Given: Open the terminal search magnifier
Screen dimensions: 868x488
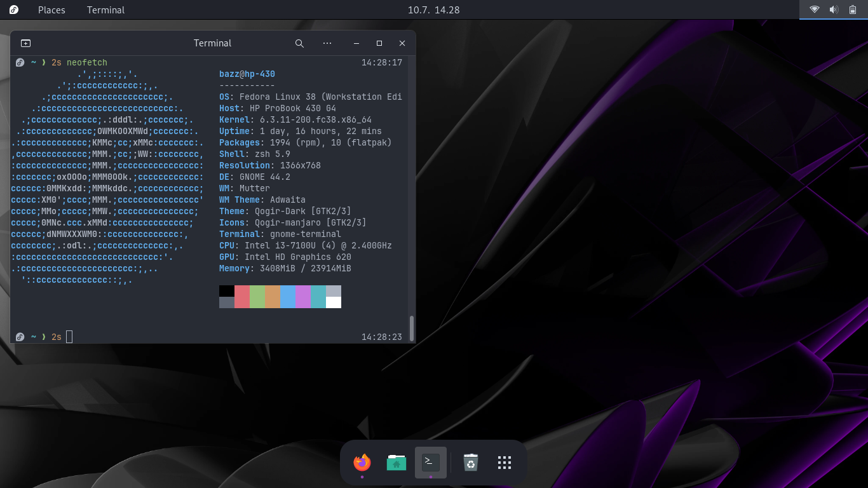Looking at the screenshot, I should point(299,43).
